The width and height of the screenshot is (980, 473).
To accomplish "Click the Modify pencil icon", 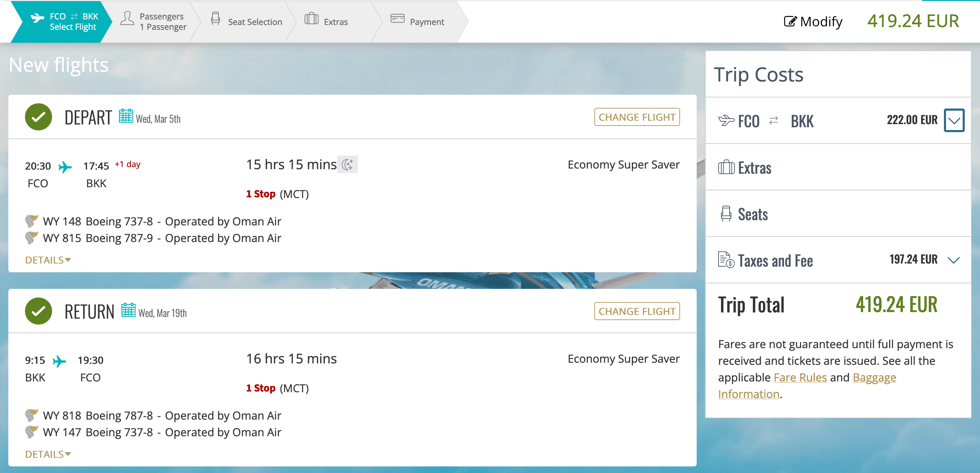I will 790,21.
